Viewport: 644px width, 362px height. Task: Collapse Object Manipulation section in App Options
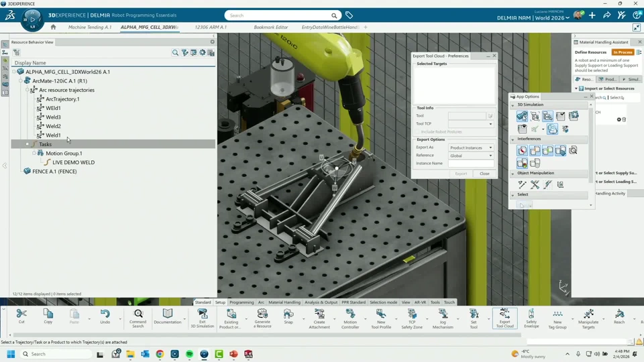tap(513, 173)
